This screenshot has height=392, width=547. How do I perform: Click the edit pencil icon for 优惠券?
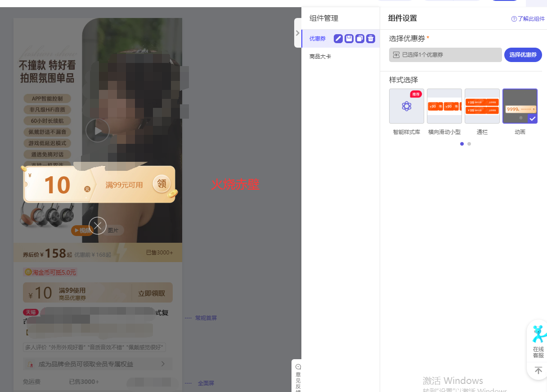click(338, 39)
